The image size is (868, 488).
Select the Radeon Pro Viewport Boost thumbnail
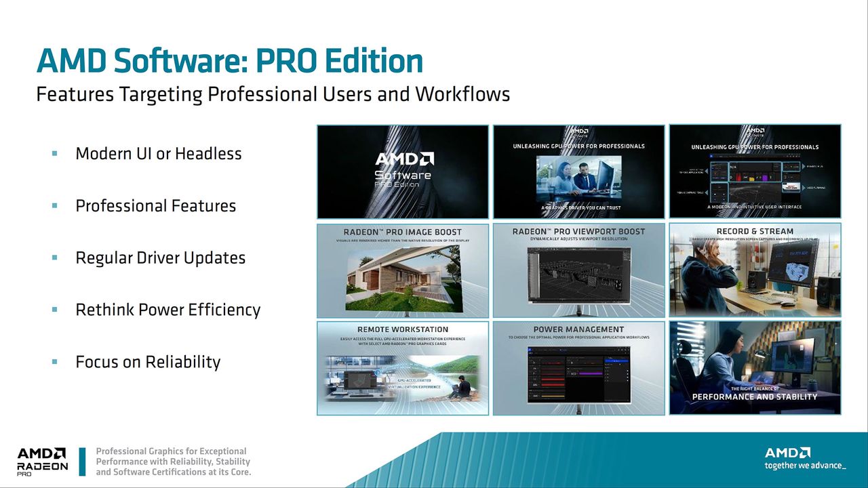tap(579, 270)
